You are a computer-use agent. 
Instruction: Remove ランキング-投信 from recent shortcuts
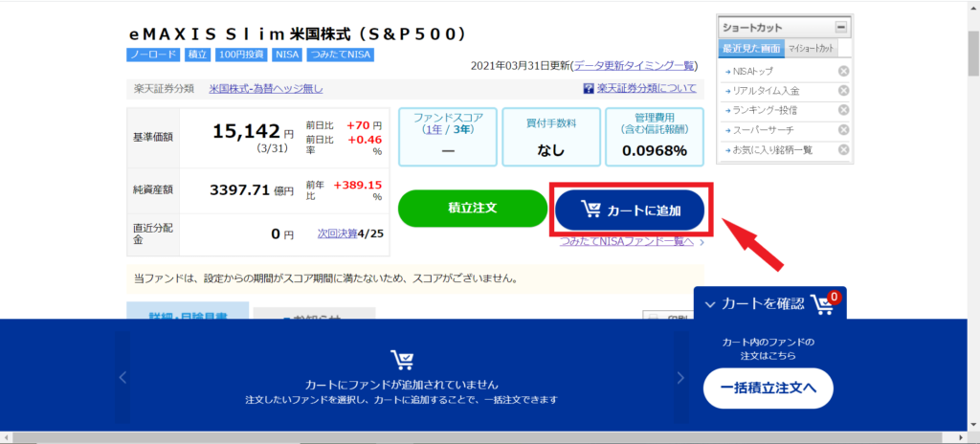(x=843, y=110)
